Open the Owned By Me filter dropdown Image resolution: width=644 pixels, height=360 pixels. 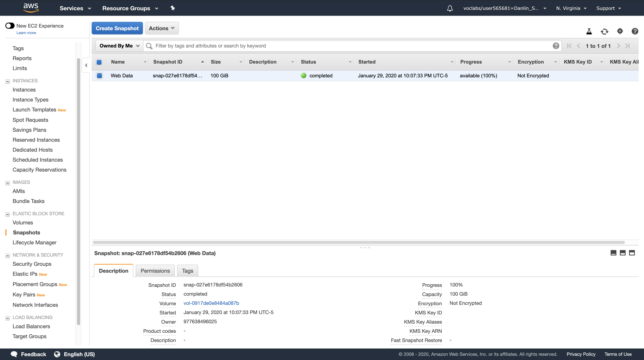click(x=119, y=46)
